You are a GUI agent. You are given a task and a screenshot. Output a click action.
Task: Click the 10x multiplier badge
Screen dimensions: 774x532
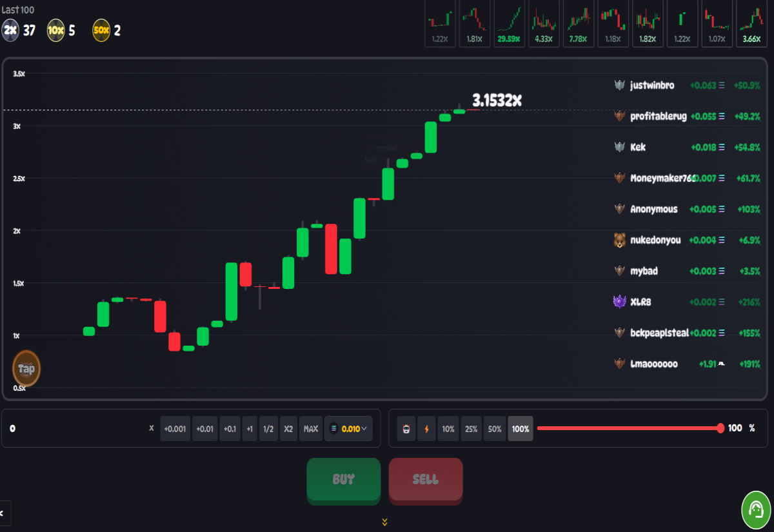click(55, 30)
